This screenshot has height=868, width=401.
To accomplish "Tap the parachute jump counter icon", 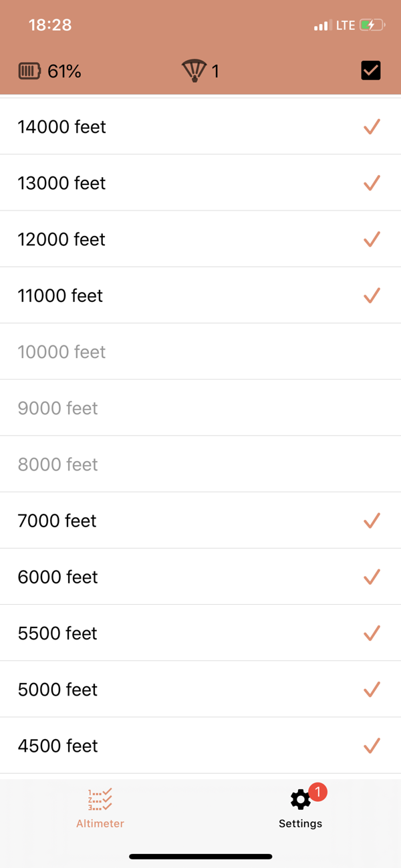I will point(194,71).
